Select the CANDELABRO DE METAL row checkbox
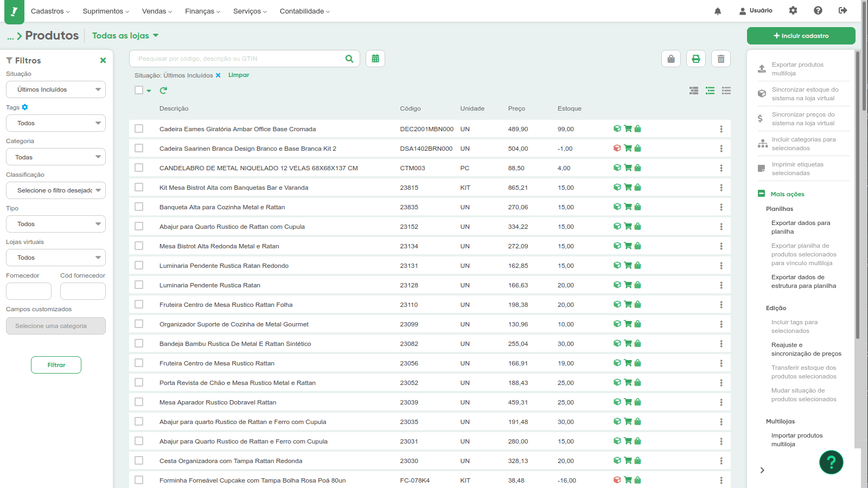The height and width of the screenshot is (488, 868). 139,168
